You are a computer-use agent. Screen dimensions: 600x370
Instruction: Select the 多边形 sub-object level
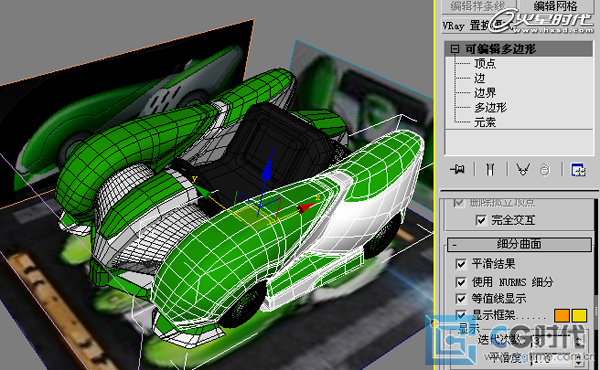[x=490, y=108]
